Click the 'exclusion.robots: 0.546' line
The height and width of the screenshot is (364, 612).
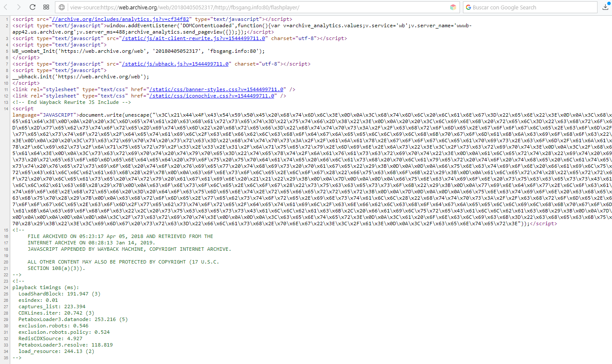54,326
